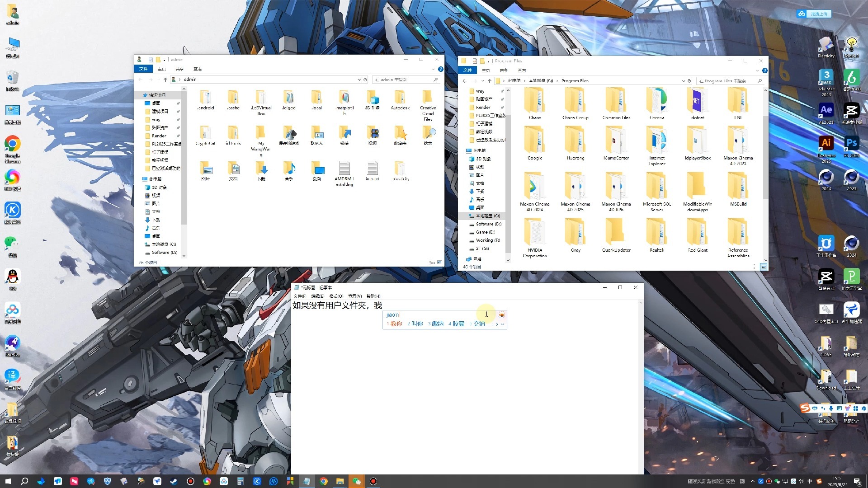Select the info.txt file in admin window
Image resolution: width=868 pixels, height=488 pixels.
click(373, 171)
